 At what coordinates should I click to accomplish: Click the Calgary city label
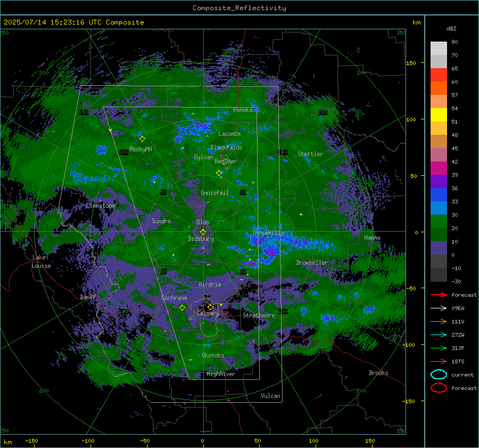click(208, 313)
